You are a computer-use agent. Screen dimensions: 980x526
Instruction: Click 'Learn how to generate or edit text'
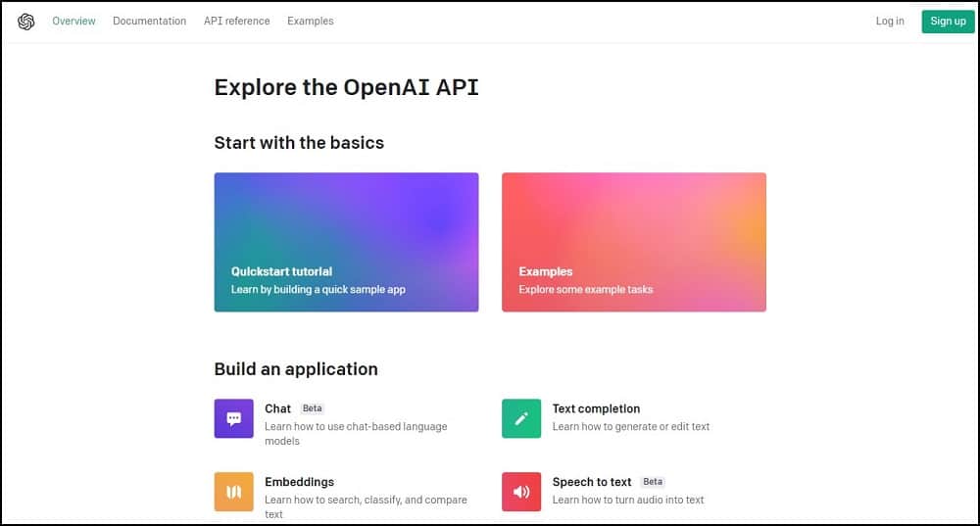point(630,427)
